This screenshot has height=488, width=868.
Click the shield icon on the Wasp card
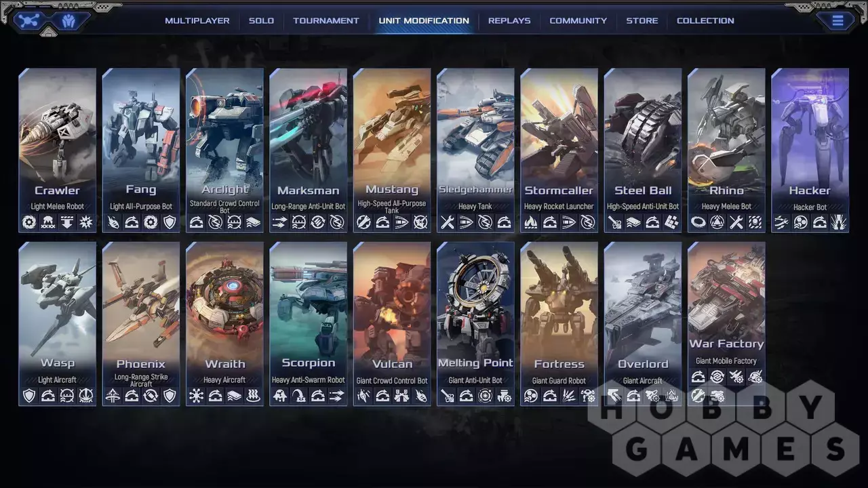(x=29, y=396)
